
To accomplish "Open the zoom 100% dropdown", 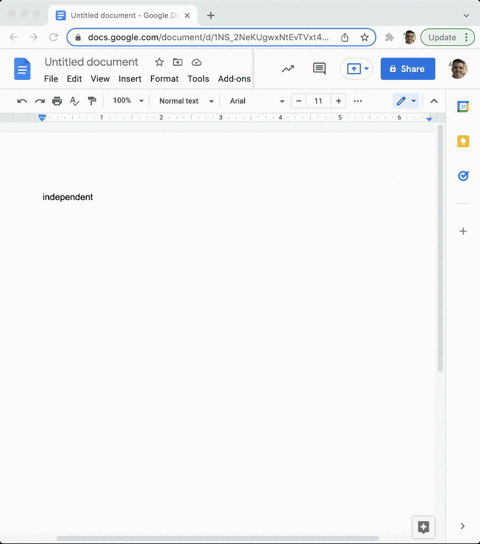I will (x=128, y=101).
